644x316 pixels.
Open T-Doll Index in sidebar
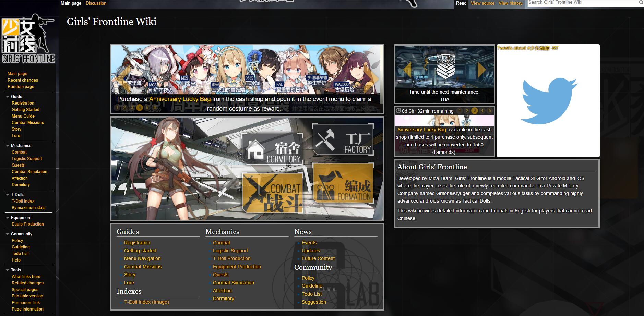23,201
